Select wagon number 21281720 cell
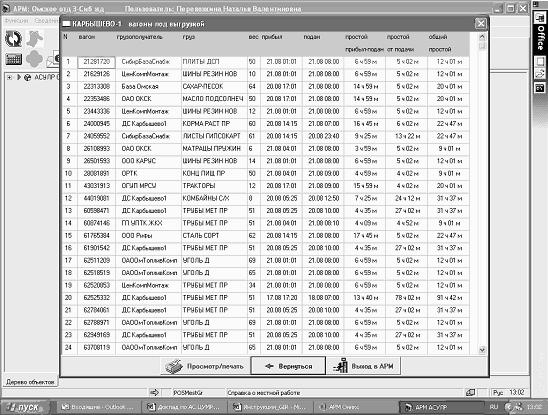Image resolution: width=548 pixels, height=415 pixels. 96,62
